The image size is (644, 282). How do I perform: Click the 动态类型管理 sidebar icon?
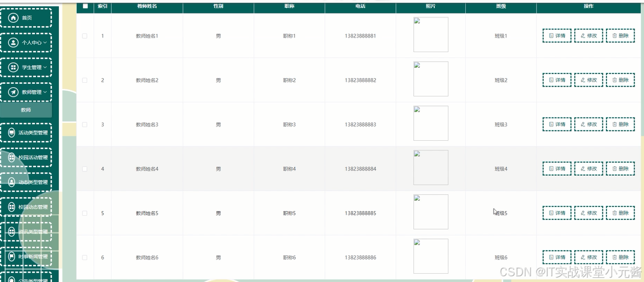click(11, 182)
